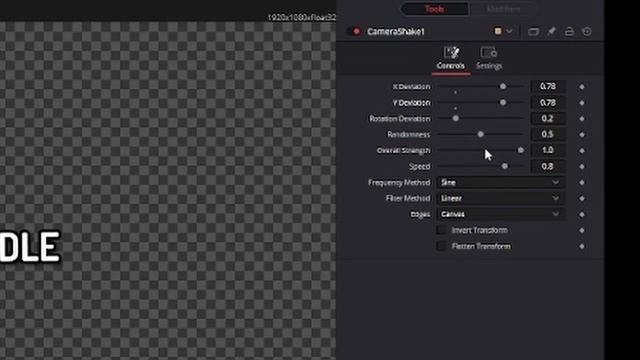Click the viewer resolution text 1920x1080xfloat32
The width and height of the screenshot is (640, 360).
coord(302,17)
